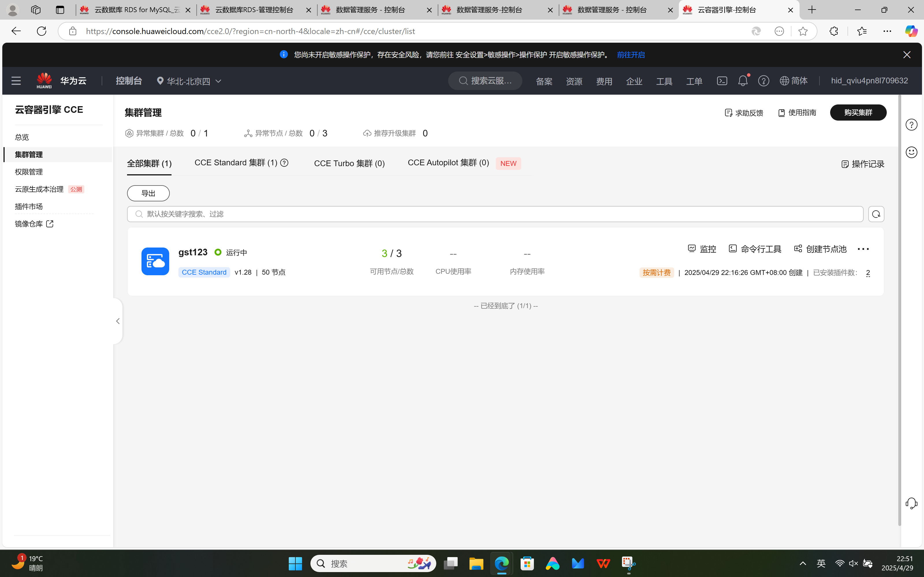The image size is (924, 577).
Task: Click the CCE Standard cluster help tooltip icon
Action: (284, 163)
